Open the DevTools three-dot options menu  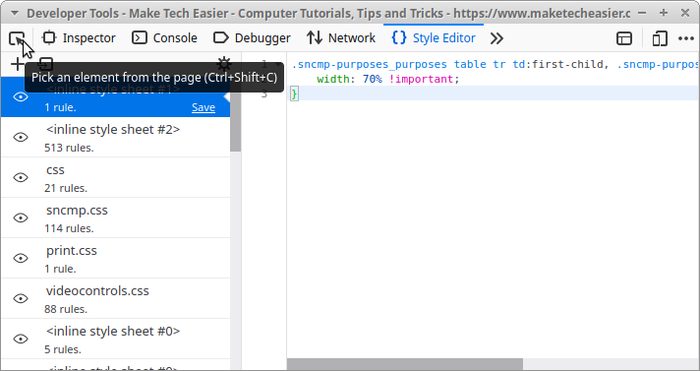(x=686, y=38)
